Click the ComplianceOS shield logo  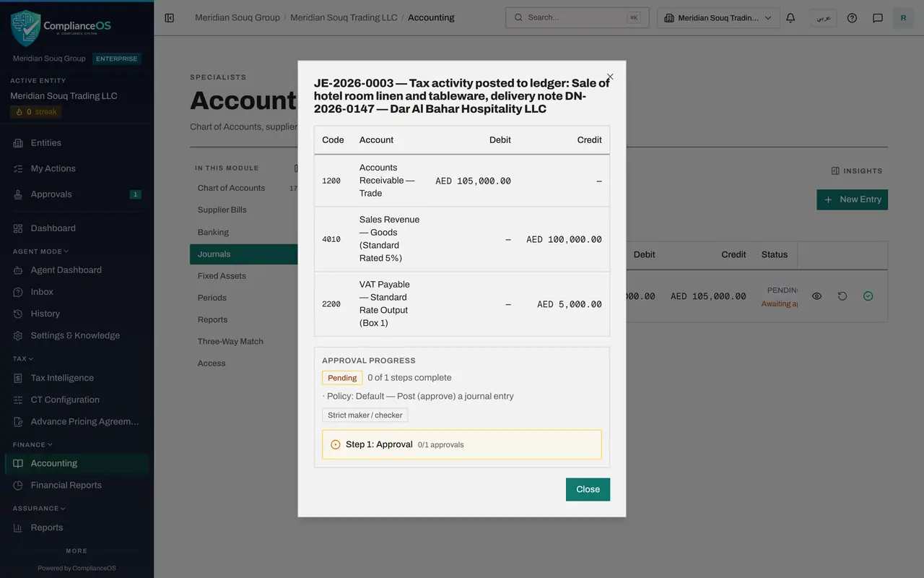click(x=25, y=28)
